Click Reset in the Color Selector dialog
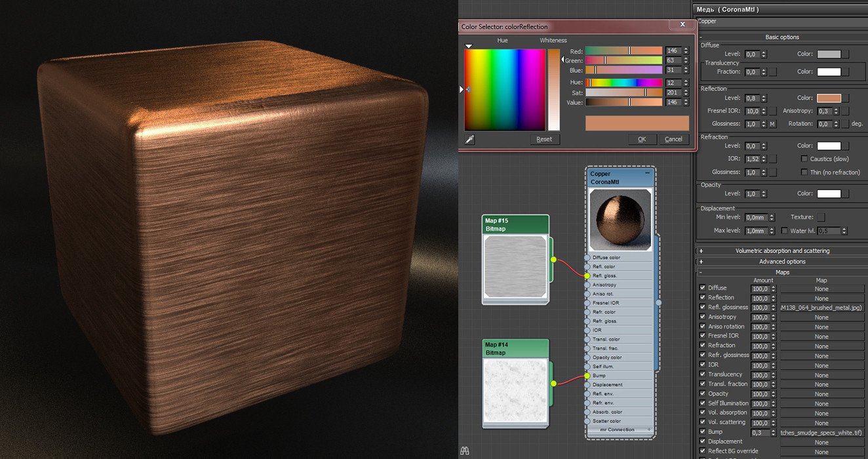Screen dimensions: 868x459 [x=544, y=139]
